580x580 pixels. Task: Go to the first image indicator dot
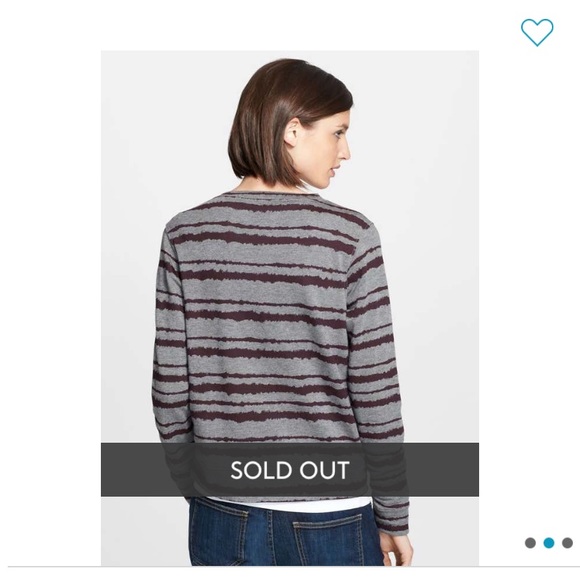click(530, 543)
